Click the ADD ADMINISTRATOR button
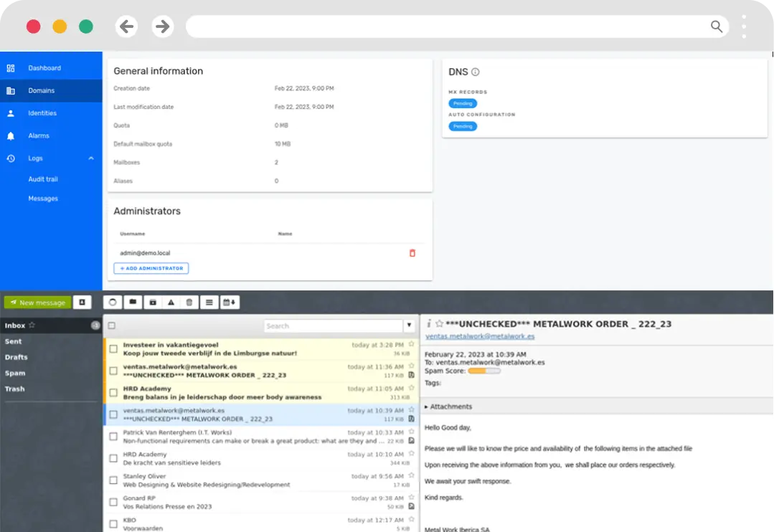The image size is (774, 532). pos(151,268)
